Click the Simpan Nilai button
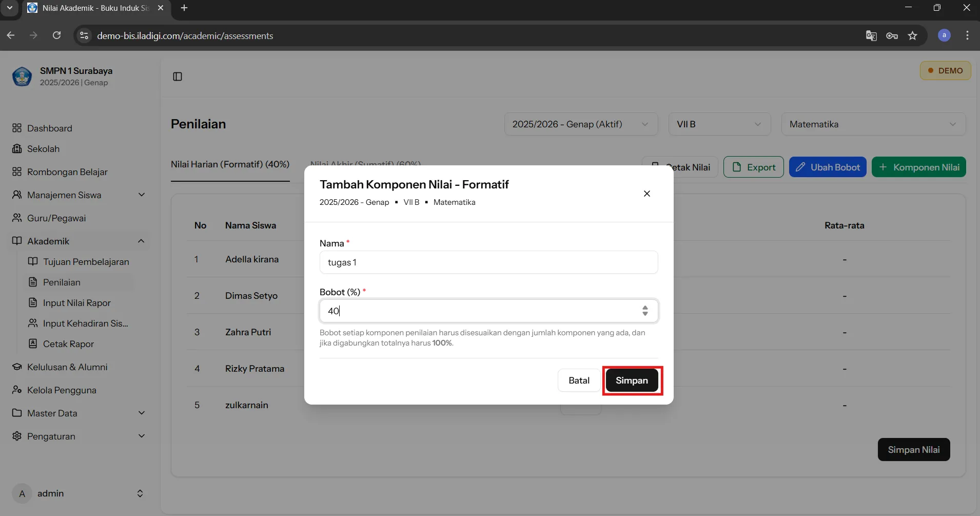 click(x=914, y=450)
